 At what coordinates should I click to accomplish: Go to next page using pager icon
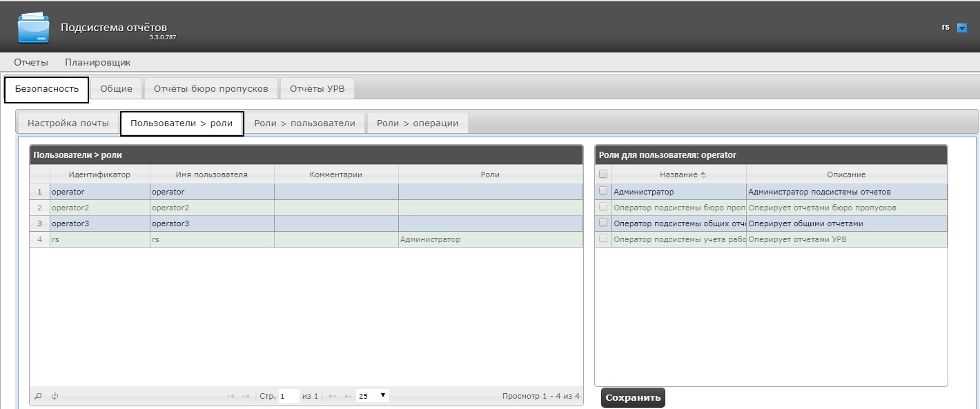click(x=332, y=397)
